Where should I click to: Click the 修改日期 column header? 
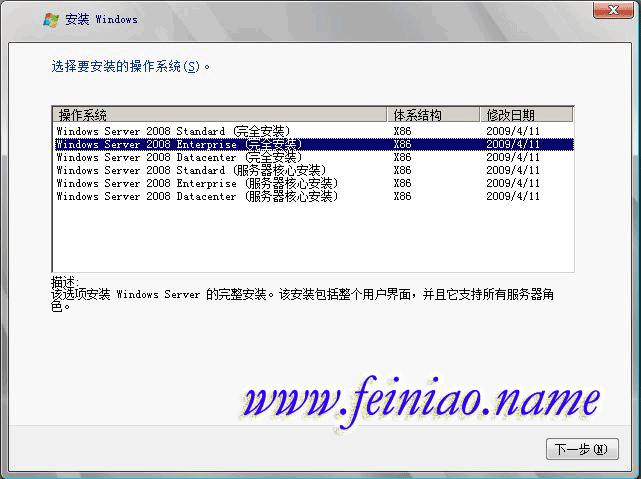pos(526,115)
